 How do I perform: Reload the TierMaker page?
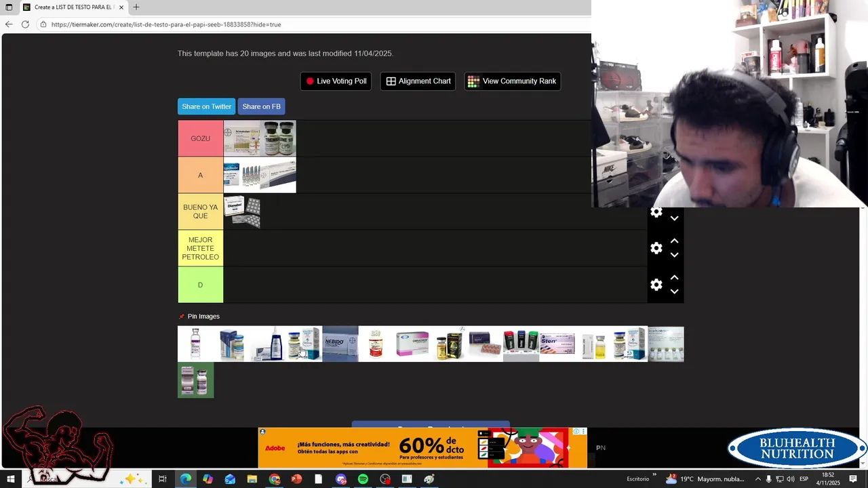25,24
